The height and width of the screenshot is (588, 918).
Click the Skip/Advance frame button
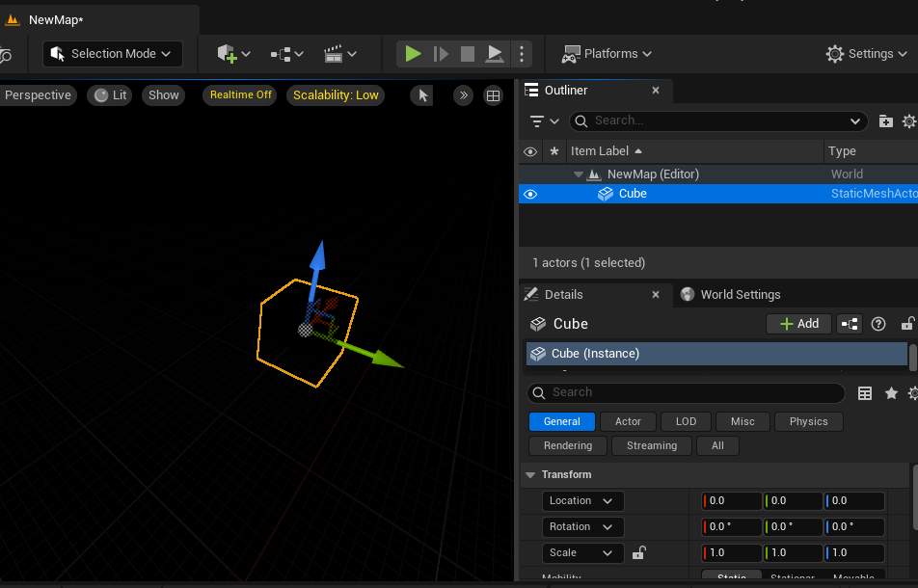(441, 54)
